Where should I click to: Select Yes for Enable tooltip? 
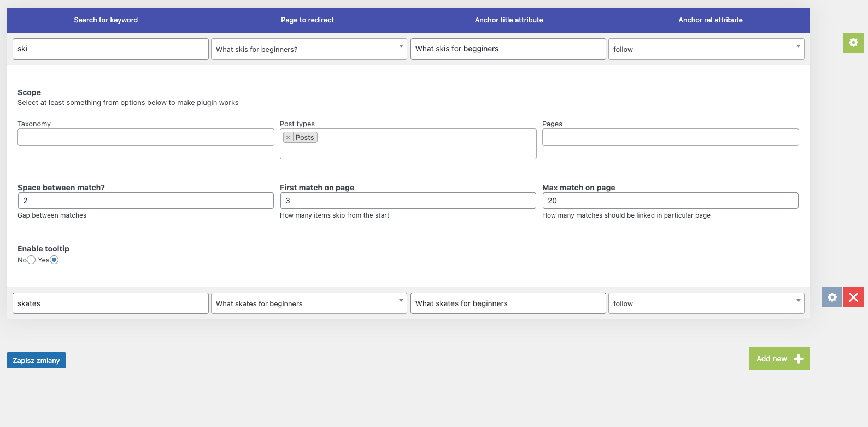coord(54,260)
